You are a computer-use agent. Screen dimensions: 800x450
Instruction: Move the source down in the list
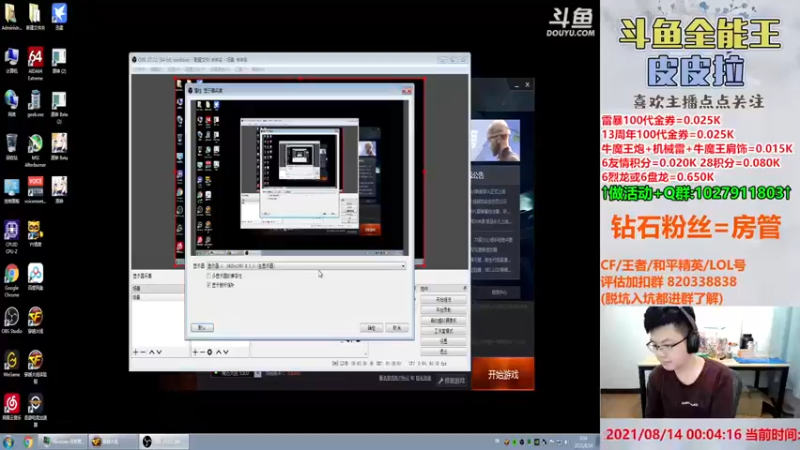(226, 352)
